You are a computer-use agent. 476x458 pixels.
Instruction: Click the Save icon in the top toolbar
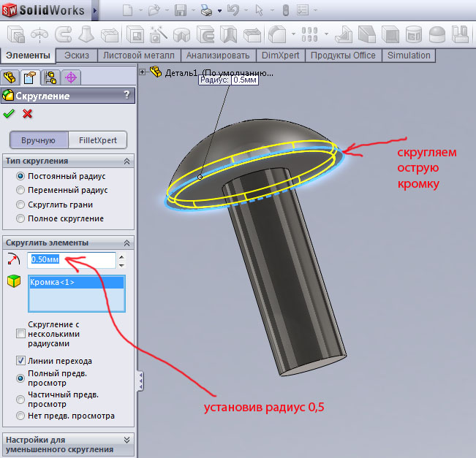(181, 10)
